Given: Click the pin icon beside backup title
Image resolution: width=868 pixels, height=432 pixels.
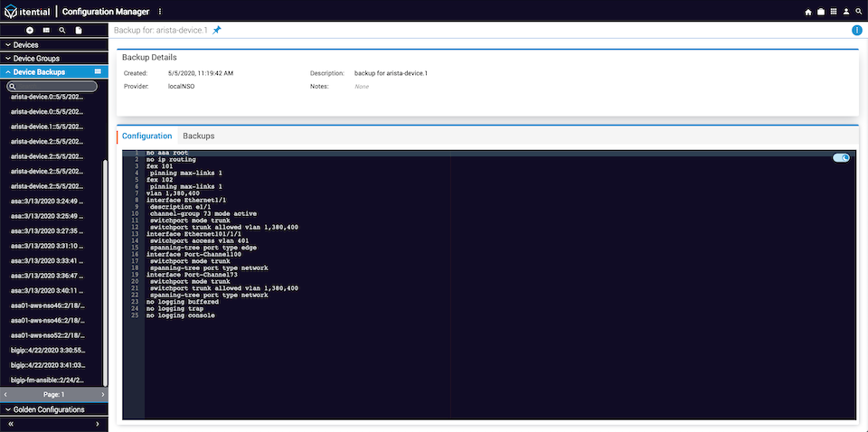Looking at the screenshot, I should pos(216,30).
